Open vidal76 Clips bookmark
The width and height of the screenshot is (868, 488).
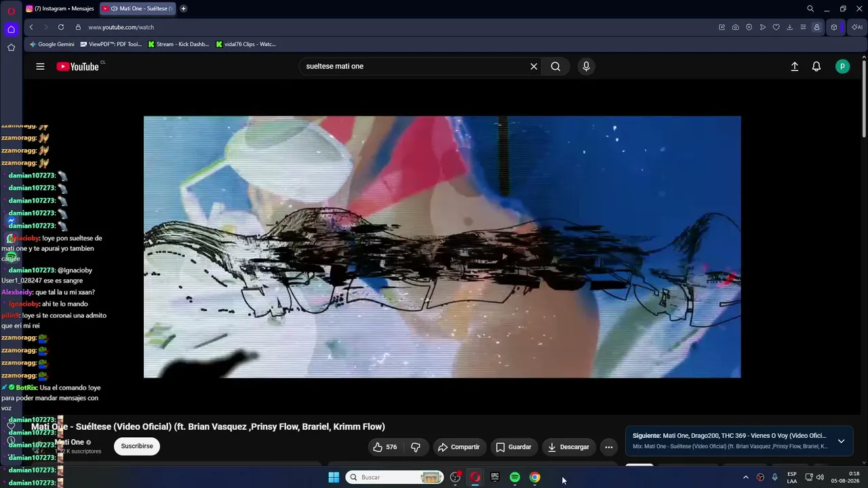[x=245, y=44]
